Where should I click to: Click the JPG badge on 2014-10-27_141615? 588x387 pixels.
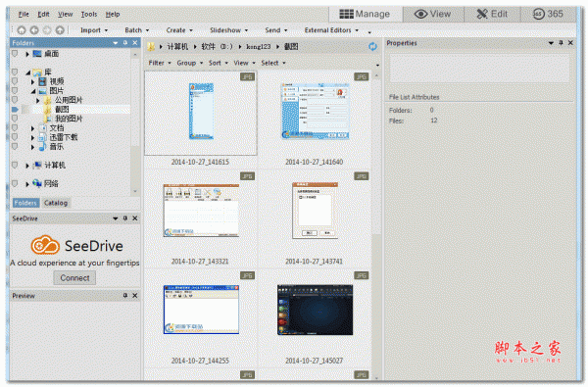[x=247, y=76]
